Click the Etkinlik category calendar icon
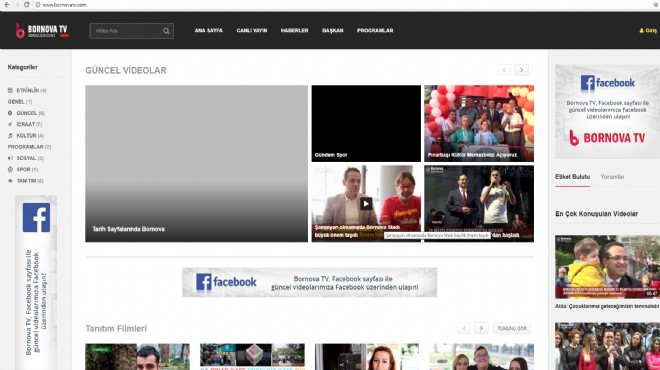The image size is (660, 370). click(10, 91)
